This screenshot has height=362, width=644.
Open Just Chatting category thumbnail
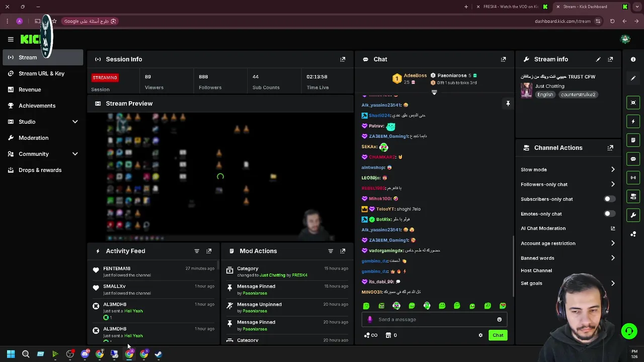pyautogui.click(x=526, y=90)
